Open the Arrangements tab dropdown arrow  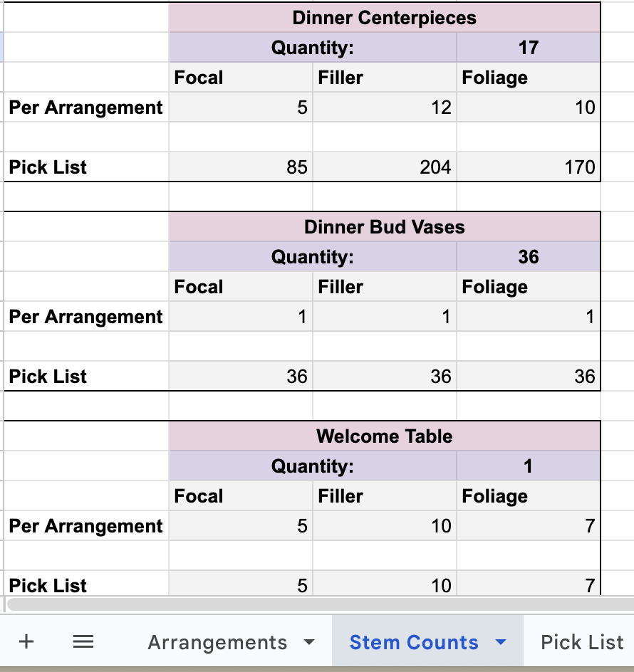click(309, 642)
